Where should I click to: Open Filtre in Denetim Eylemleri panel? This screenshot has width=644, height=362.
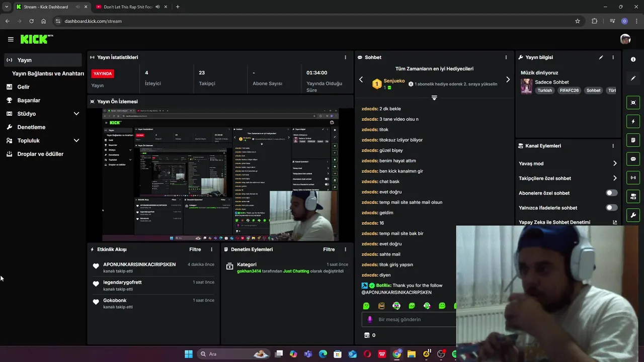pyautogui.click(x=329, y=249)
